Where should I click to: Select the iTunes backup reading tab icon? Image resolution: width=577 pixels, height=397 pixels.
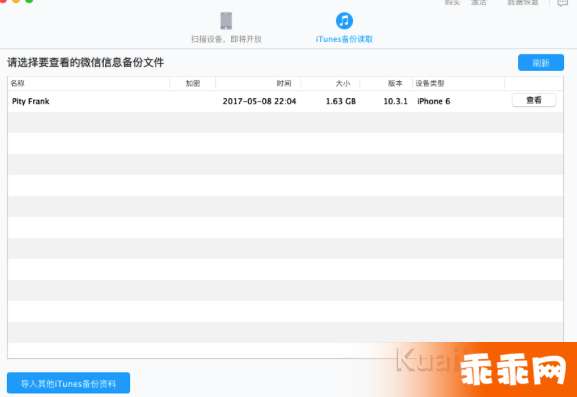(344, 21)
